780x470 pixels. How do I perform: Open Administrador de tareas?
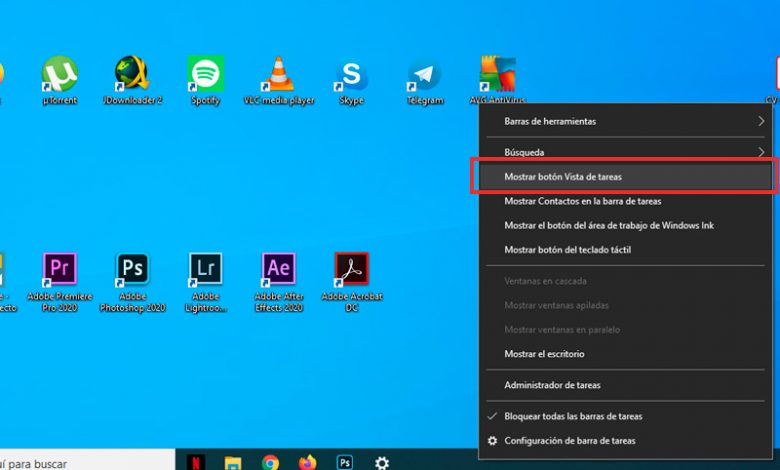625,385
